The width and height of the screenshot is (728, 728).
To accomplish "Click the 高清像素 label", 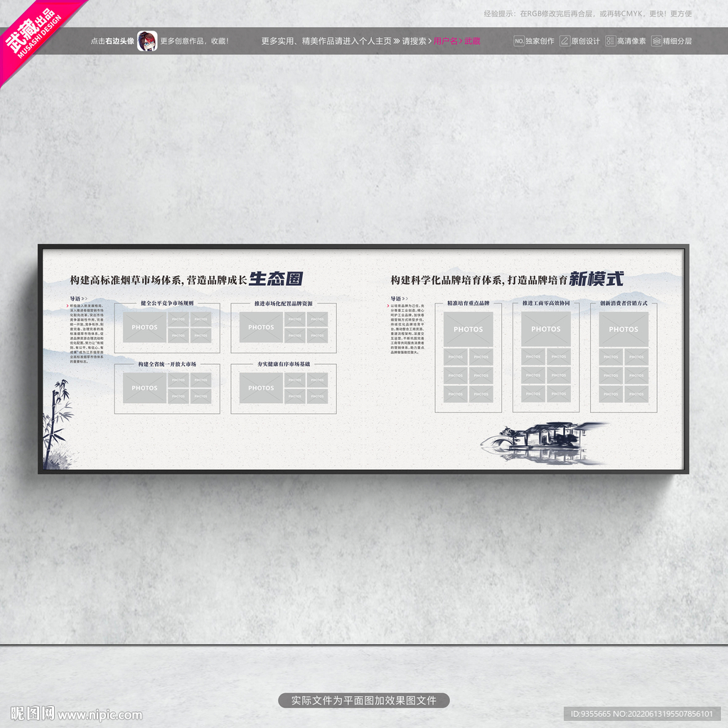I will (631, 41).
